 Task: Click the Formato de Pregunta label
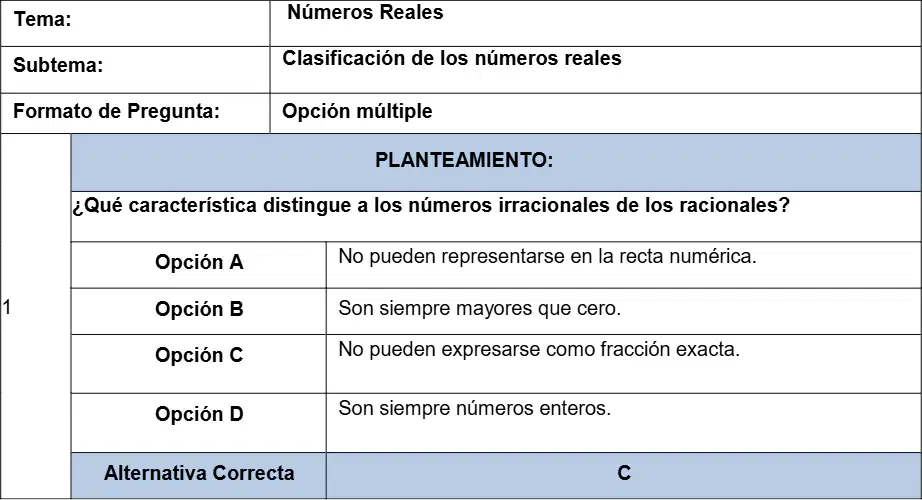click(x=116, y=111)
